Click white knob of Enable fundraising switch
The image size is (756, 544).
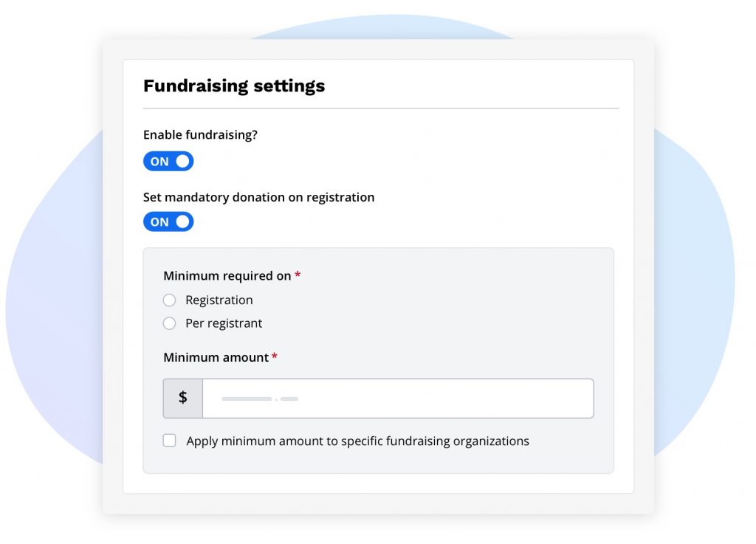(x=182, y=162)
